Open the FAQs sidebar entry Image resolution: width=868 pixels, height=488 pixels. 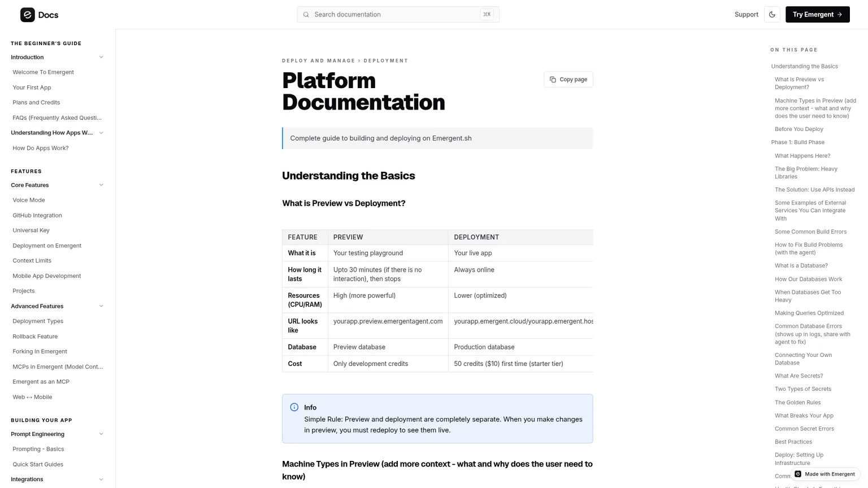click(x=57, y=117)
